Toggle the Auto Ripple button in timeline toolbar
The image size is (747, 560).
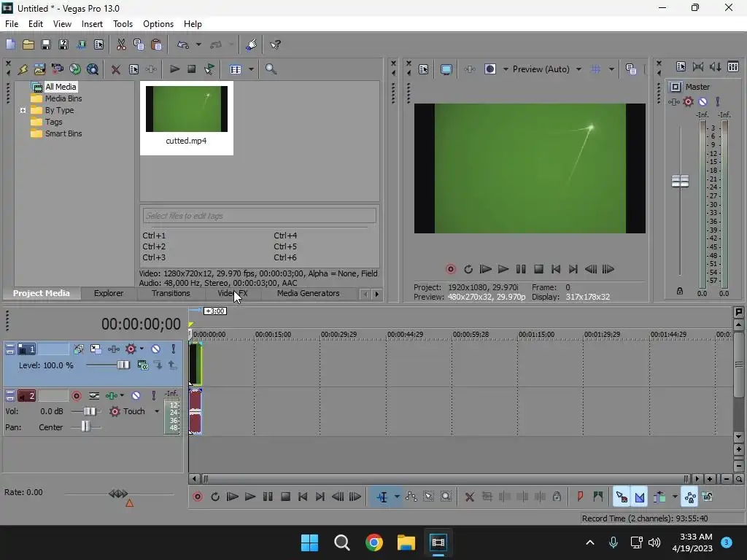pyautogui.click(x=659, y=497)
